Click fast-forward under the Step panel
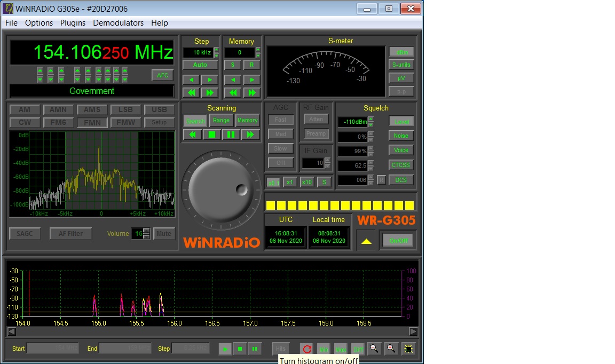Screen dimensions: 615x364 coord(209,92)
